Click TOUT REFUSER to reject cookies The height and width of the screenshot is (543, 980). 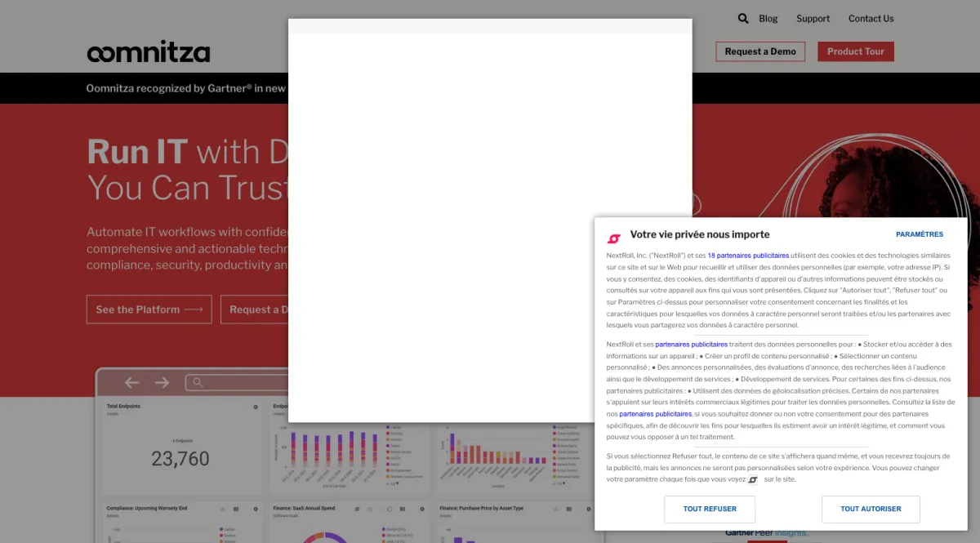pos(710,509)
